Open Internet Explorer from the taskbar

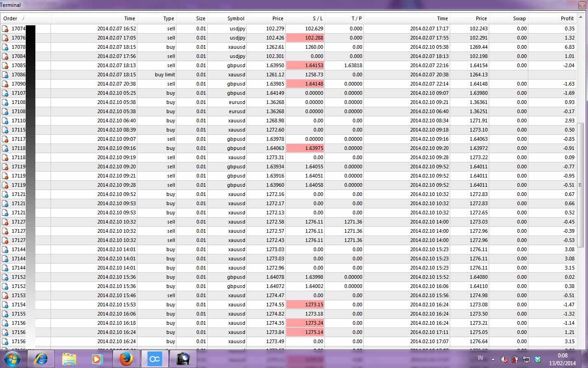coord(41,359)
